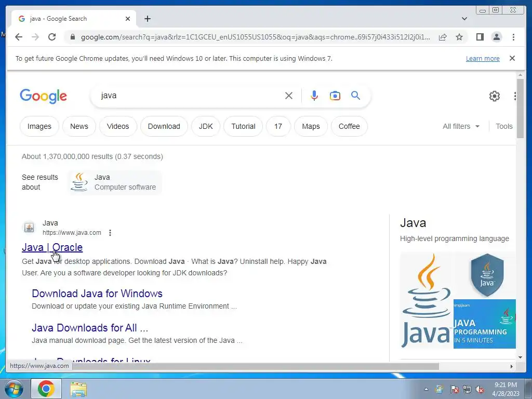Follow the Learn more link
This screenshot has width=532, height=399.
(483, 58)
